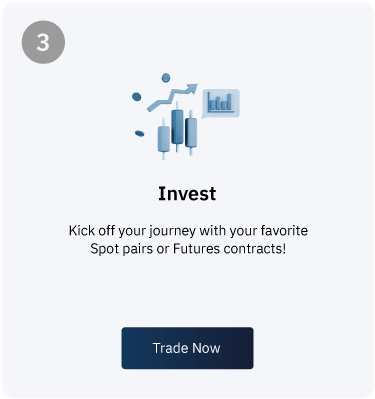
Task: Click the step 3 number badge
Action: 43,42
